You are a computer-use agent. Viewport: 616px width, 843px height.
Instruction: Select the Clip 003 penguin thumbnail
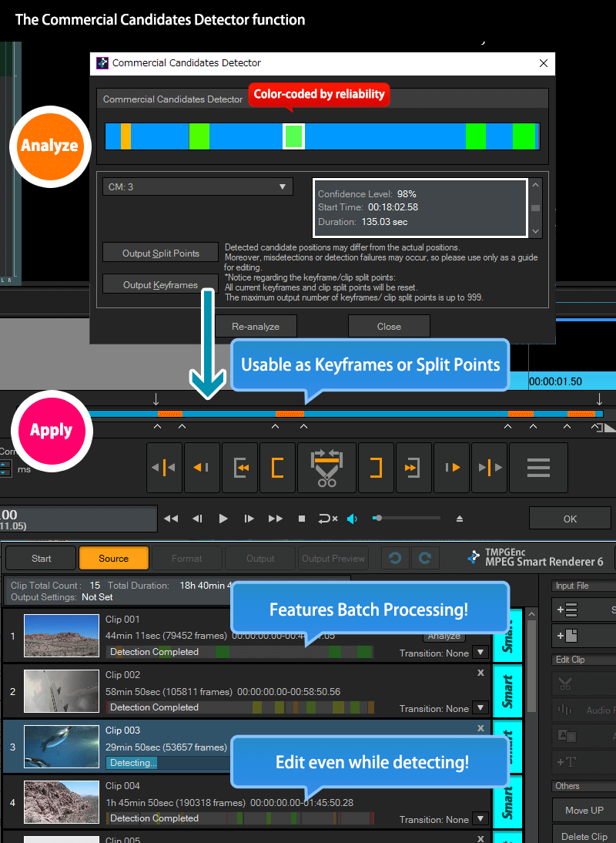pyautogui.click(x=62, y=747)
